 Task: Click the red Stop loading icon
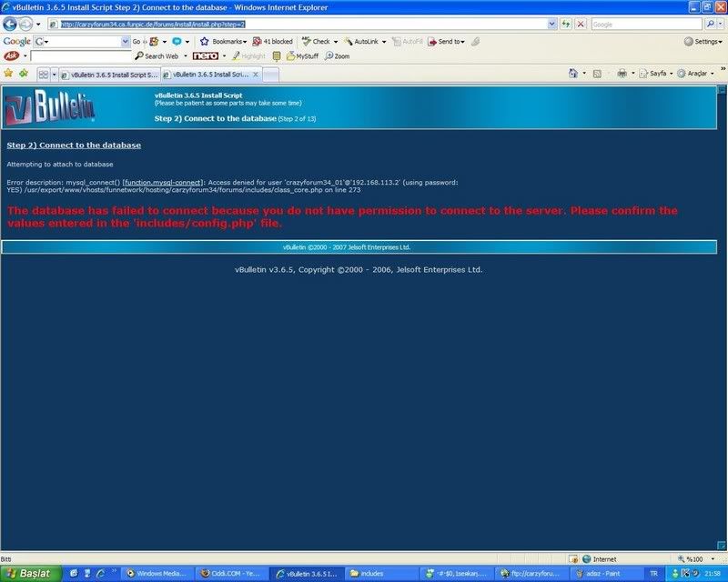click(x=581, y=25)
